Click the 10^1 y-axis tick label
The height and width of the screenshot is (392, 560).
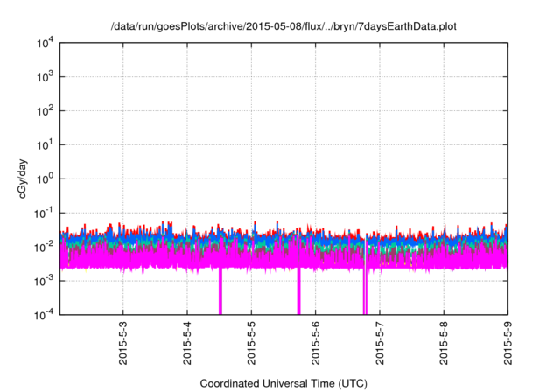click(45, 145)
